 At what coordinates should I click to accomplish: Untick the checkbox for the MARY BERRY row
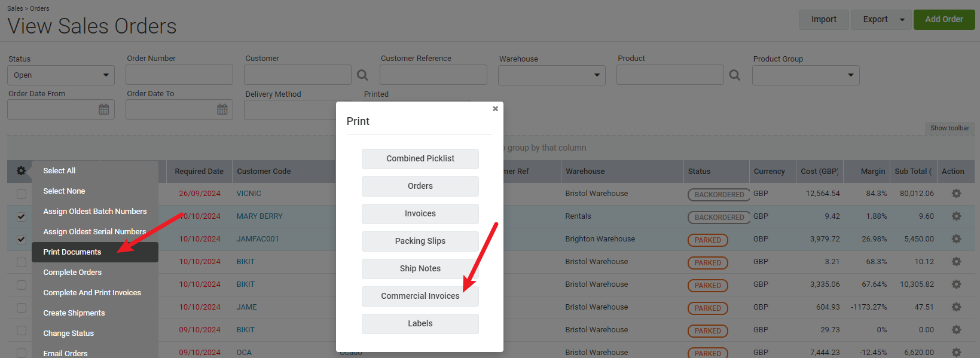tap(22, 217)
